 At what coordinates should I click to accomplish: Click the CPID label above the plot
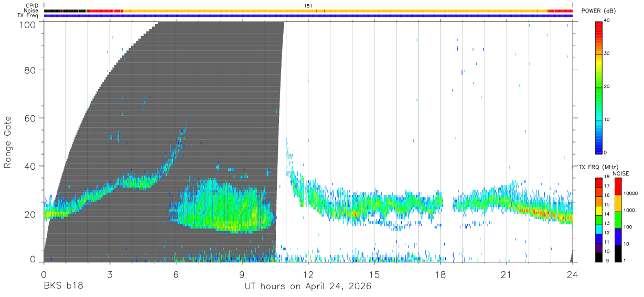point(31,6)
